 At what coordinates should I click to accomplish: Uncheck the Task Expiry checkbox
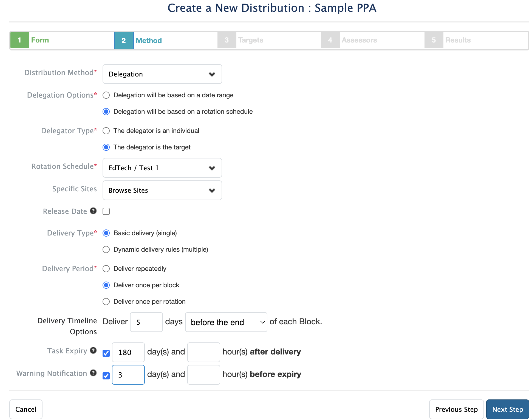point(106,353)
